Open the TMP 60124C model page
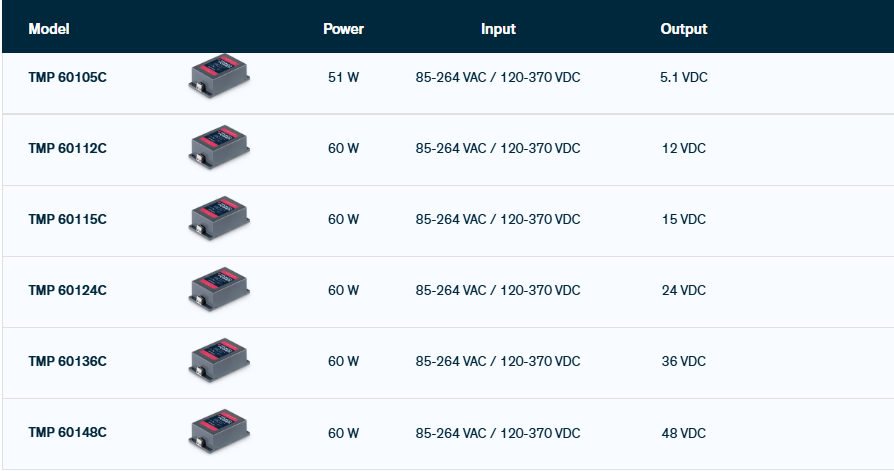 [67, 290]
